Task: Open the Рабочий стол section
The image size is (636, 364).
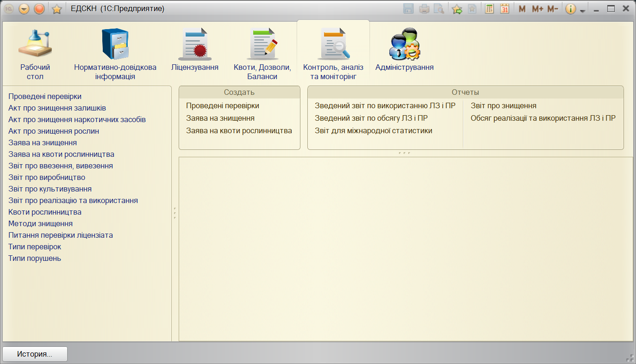Action: 35,54
